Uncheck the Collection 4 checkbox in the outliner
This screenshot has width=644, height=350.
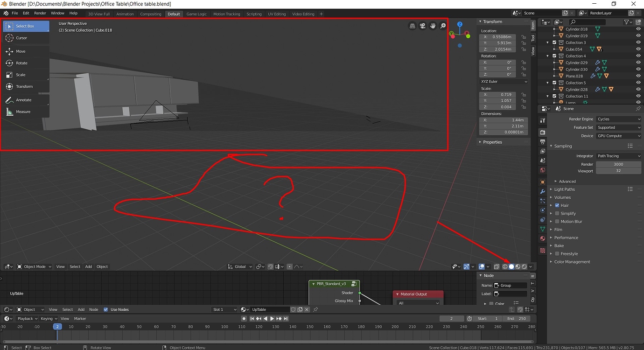[x=554, y=56]
